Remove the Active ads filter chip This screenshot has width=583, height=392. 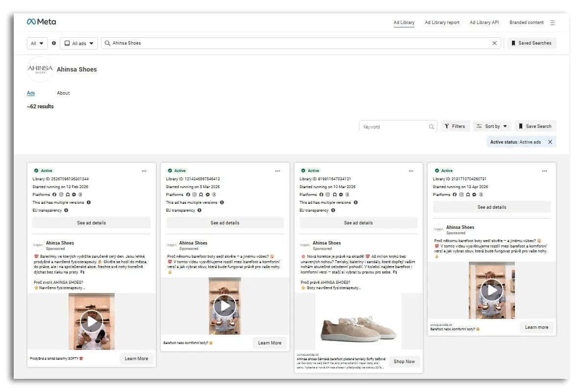[x=550, y=142]
